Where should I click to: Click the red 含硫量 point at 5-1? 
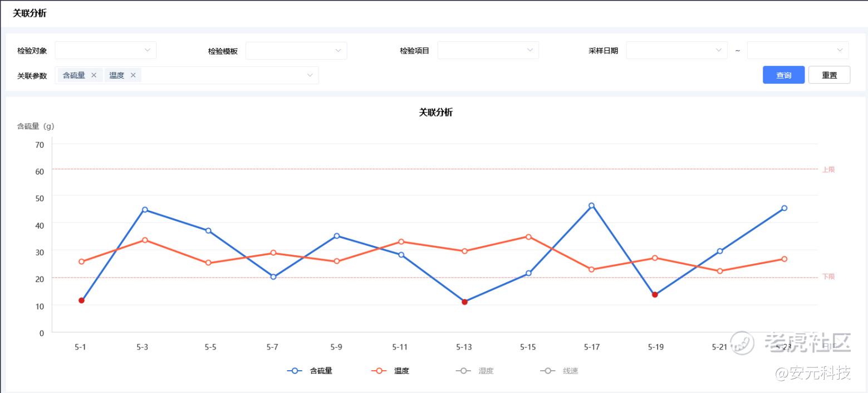(x=81, y=300)
